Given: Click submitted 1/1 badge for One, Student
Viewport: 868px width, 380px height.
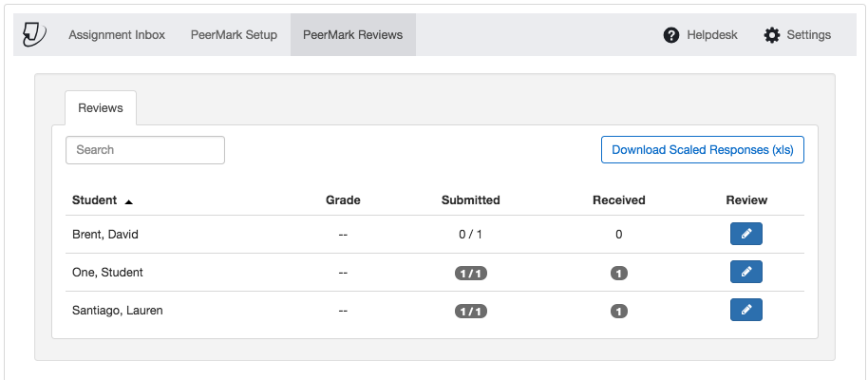Looking at the screenshot, I should coord(470,273).
